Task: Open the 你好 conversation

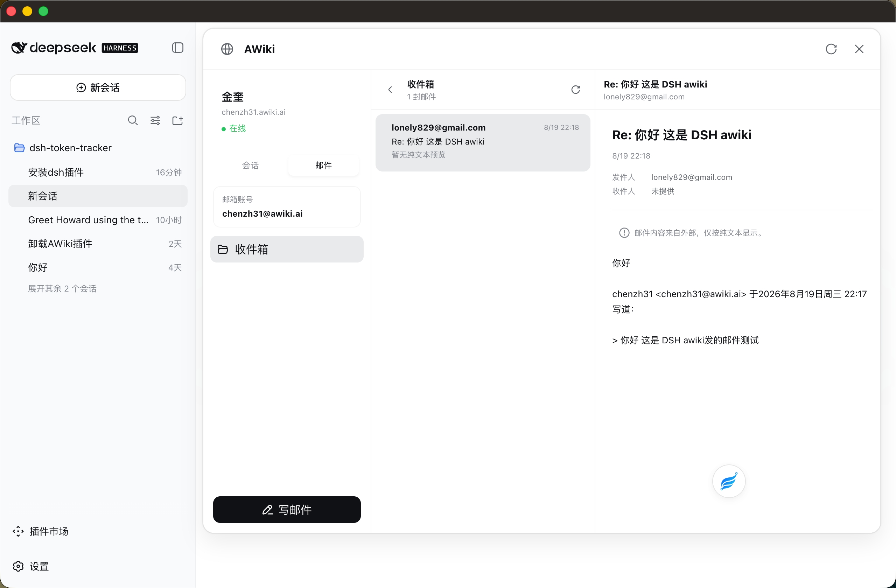Action: 98,267
